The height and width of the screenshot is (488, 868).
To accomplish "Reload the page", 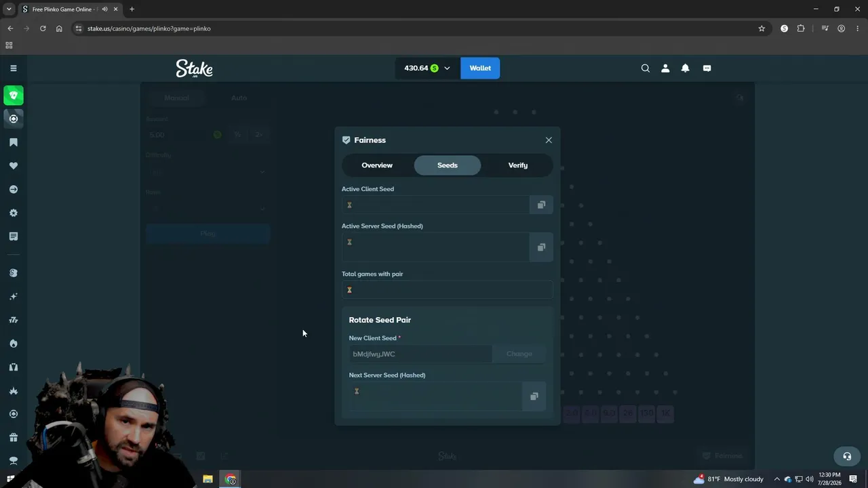I will (43, 28).
